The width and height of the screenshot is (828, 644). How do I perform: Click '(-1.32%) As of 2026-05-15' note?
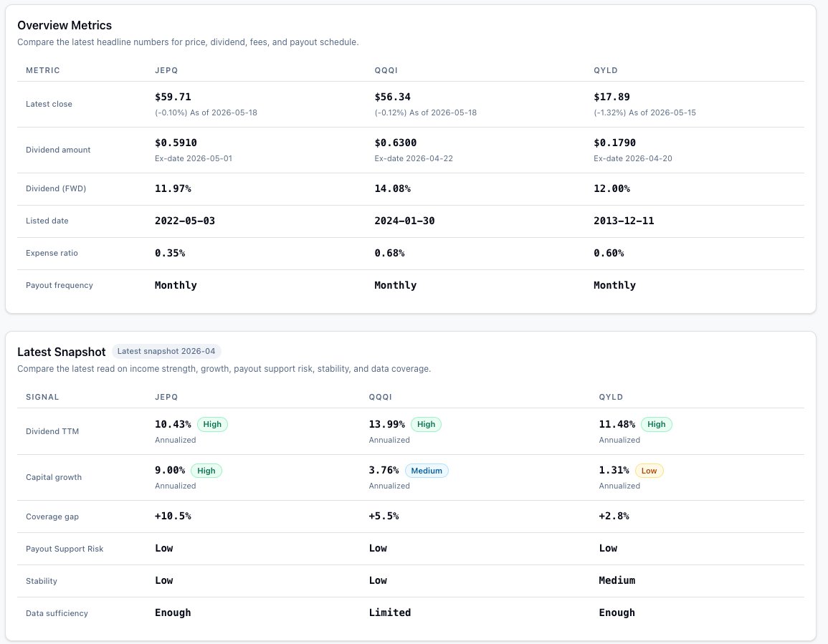[x=644, y=112]
